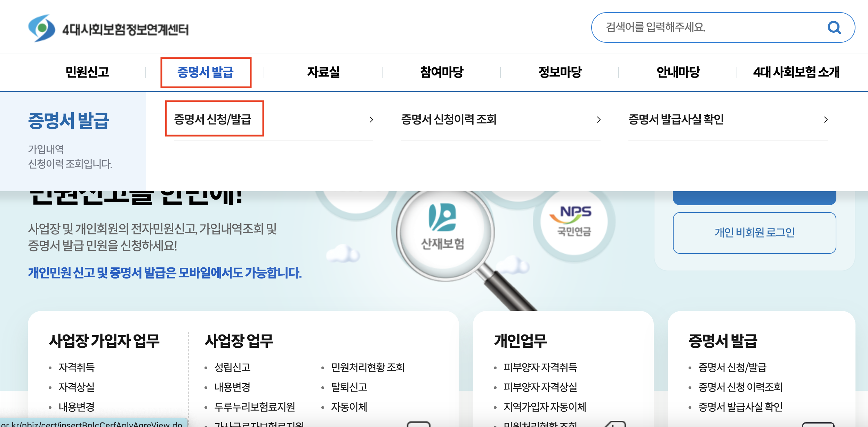868x427 pixels.
Task: Open the 안내마당 menu
Action: pyautogui.click(x=678, y=72)
